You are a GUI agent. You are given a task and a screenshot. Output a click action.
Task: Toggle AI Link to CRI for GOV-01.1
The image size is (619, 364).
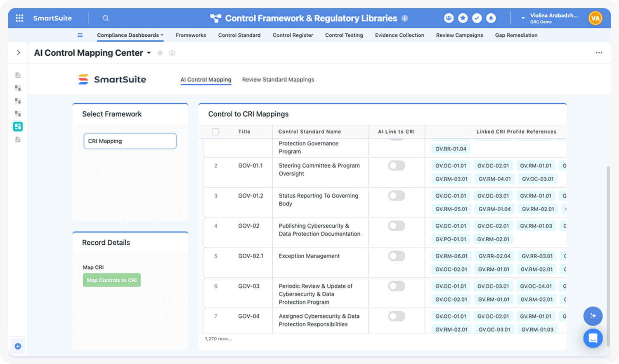click(x=397, y=165)
